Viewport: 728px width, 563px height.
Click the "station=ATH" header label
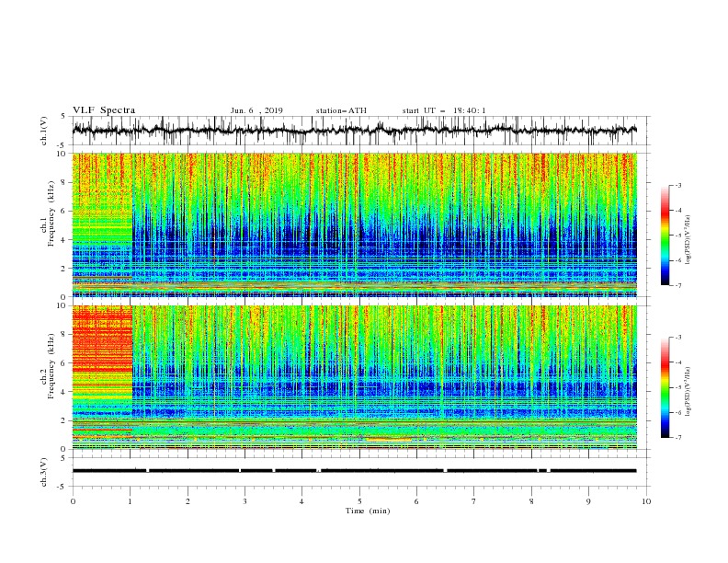coord(341,110)
